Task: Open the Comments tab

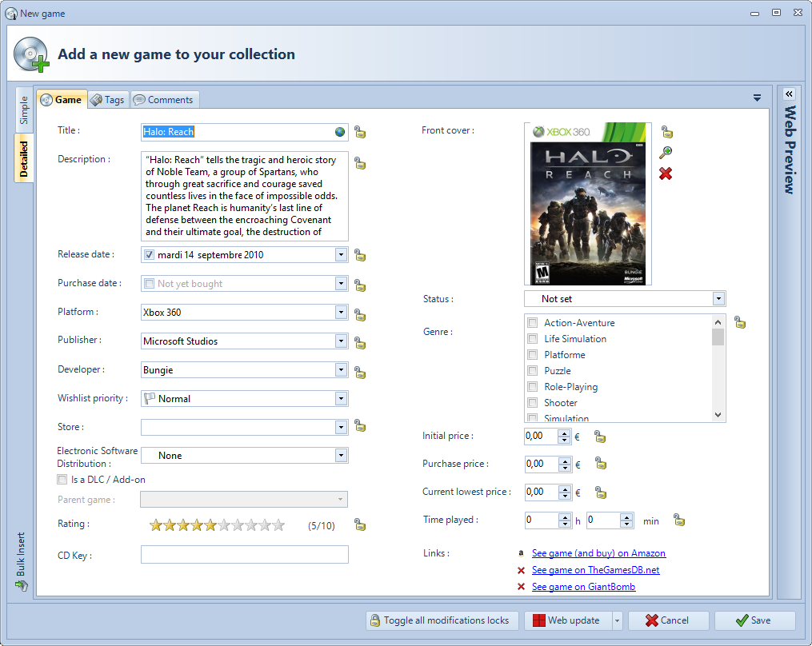Action: click(164, 100)
